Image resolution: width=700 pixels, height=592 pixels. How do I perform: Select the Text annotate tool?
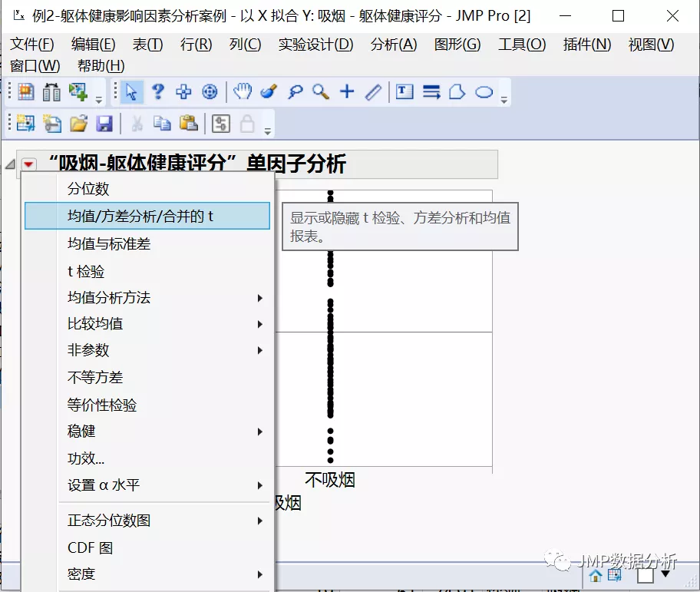tap(404, 91)
